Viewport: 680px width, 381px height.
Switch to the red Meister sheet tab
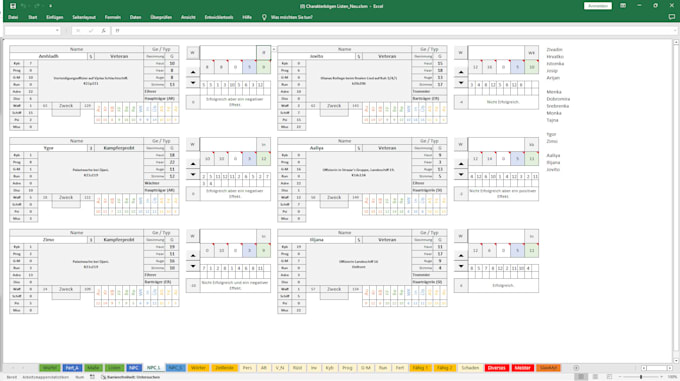coord(522,368)
